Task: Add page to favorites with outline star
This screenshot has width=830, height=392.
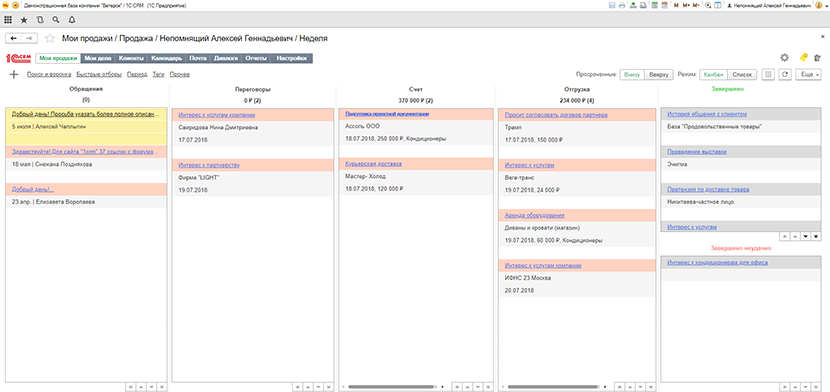Action: coord(50,38)
